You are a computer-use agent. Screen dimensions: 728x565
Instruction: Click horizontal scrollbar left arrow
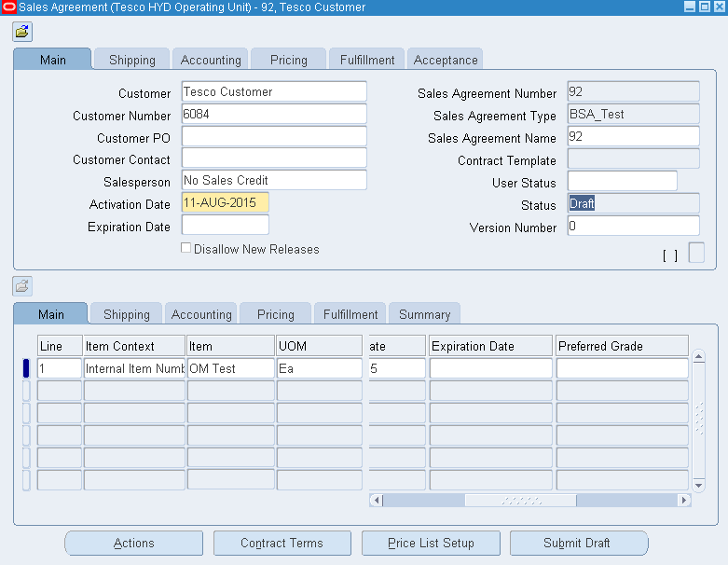(376, 500)
